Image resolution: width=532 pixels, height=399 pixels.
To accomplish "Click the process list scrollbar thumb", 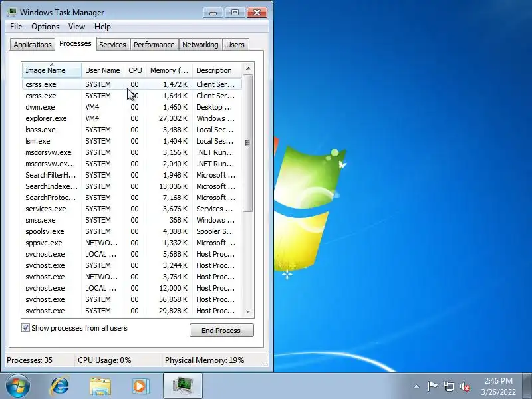I will (248, 143).
